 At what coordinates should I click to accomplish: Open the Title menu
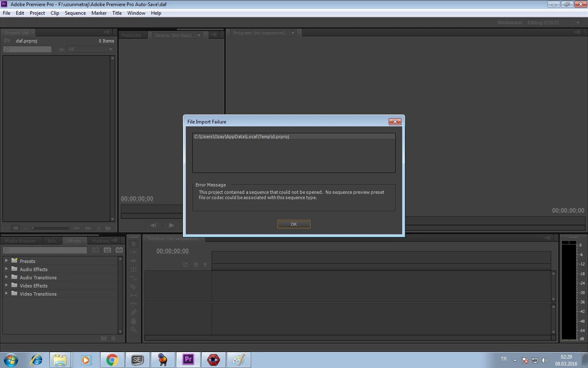[117, 13]
